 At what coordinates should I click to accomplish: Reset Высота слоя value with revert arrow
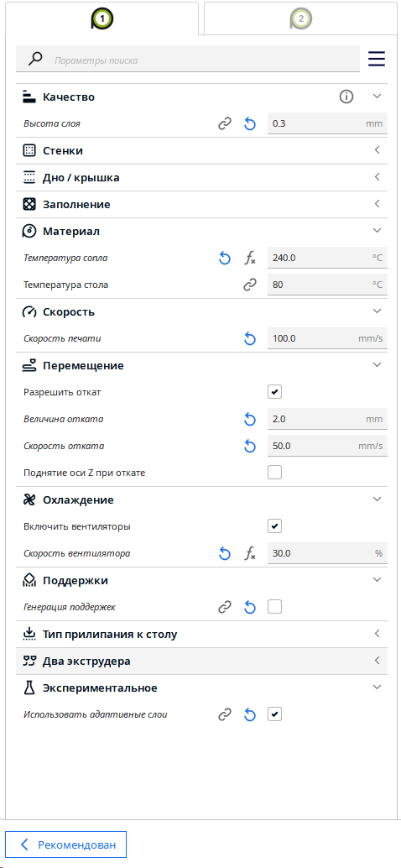(250, 124)
